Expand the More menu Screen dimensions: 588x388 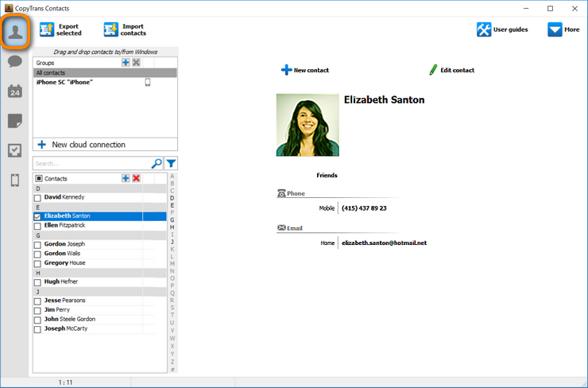(x=563, y=29)
